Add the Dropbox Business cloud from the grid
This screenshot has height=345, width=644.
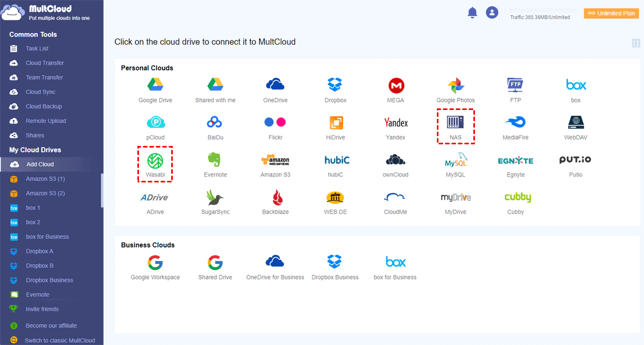coord(335,262)
